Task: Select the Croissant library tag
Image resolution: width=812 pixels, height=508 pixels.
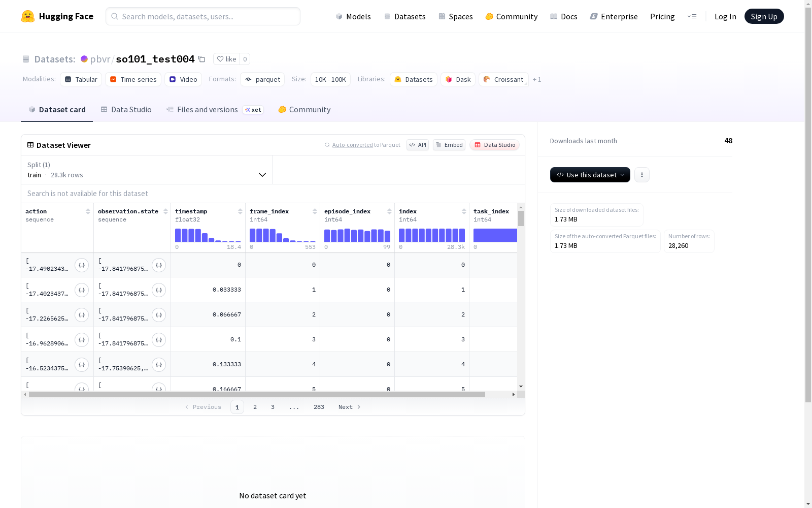Action: pyautogui.click(x=503, y=79)
